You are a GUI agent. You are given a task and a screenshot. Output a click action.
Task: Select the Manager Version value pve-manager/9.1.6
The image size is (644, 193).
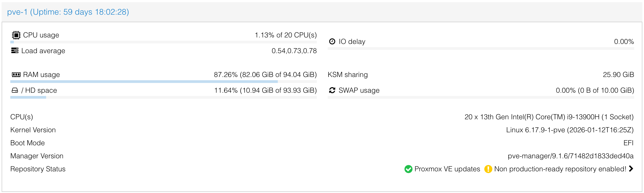(571, 156)
